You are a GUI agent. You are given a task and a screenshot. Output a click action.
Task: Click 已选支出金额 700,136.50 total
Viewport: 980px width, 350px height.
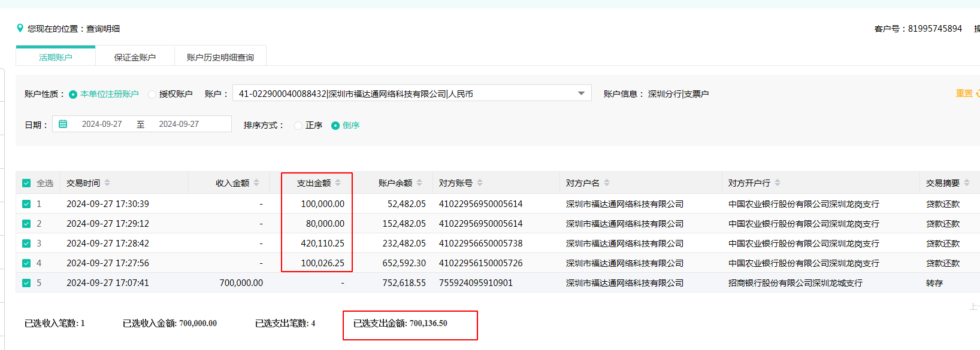pyautogui.click(x=400, y=324)
